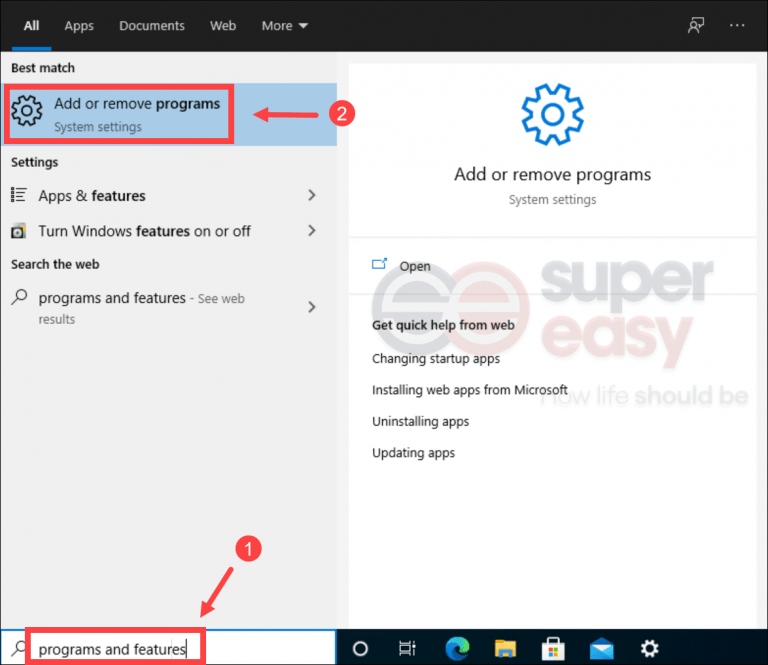Switch to the All tab
Screen dimensions: 768x665
click(x=31, y=25)
